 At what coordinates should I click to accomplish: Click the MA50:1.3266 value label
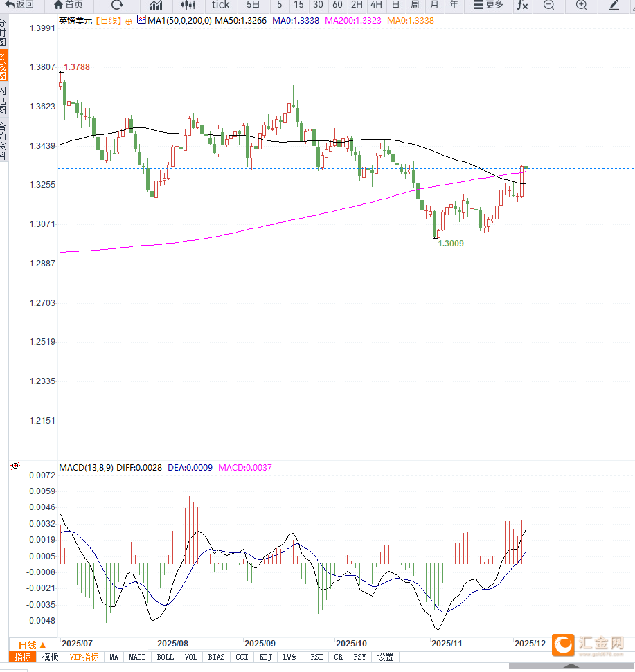coord(240,21)
